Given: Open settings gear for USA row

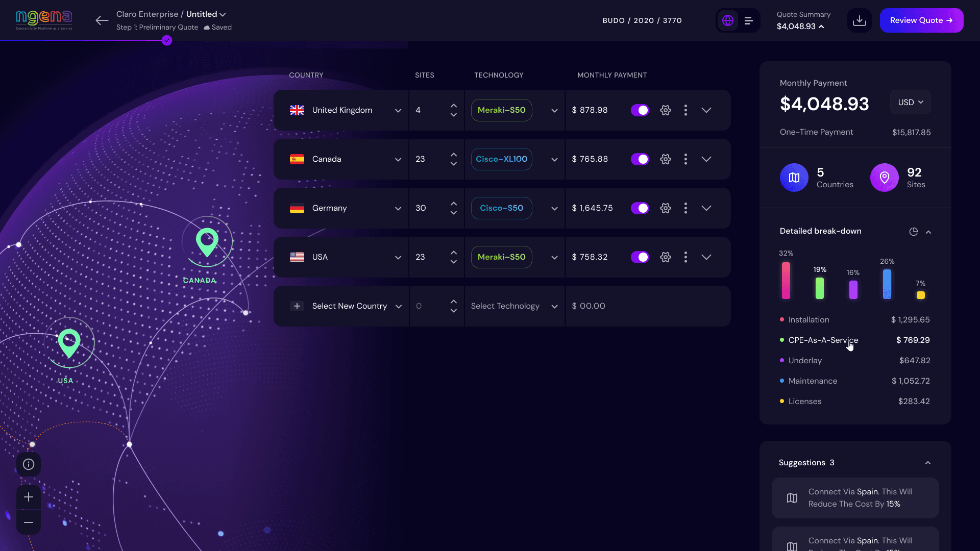Looking at the screenshot, I should [666, 257].
